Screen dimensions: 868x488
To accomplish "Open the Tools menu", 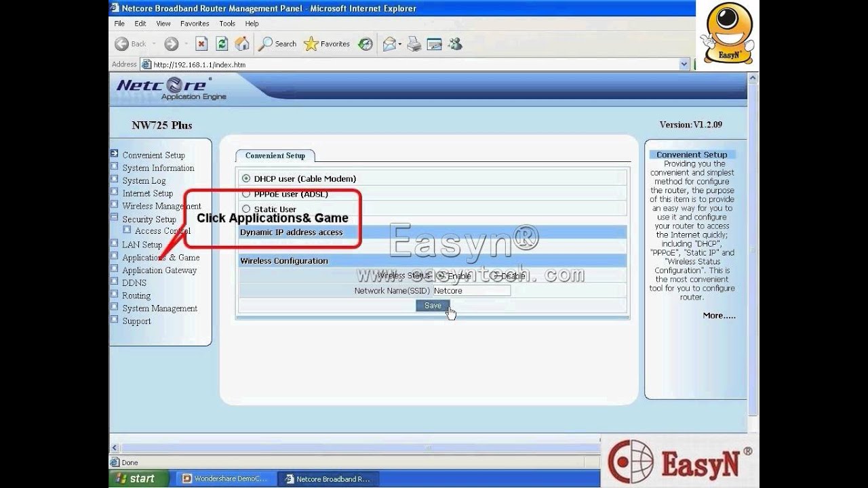I will pyautogui.click(x=227, y=23).
